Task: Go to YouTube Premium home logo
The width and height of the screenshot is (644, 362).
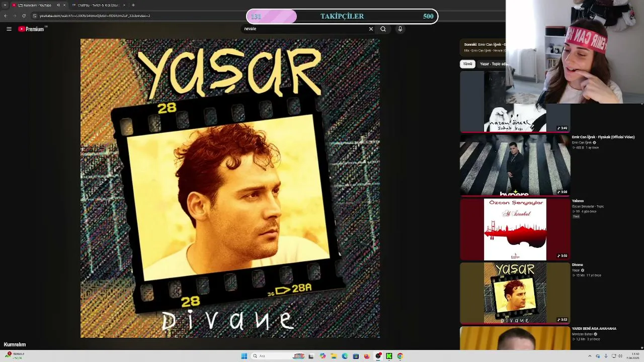Action: 32,29
